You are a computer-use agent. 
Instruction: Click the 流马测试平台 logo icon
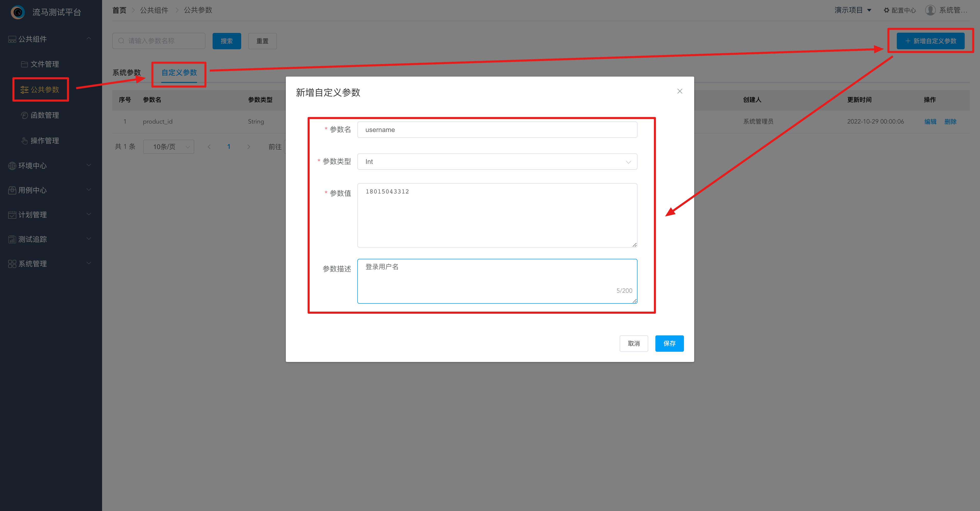point(18,12)
